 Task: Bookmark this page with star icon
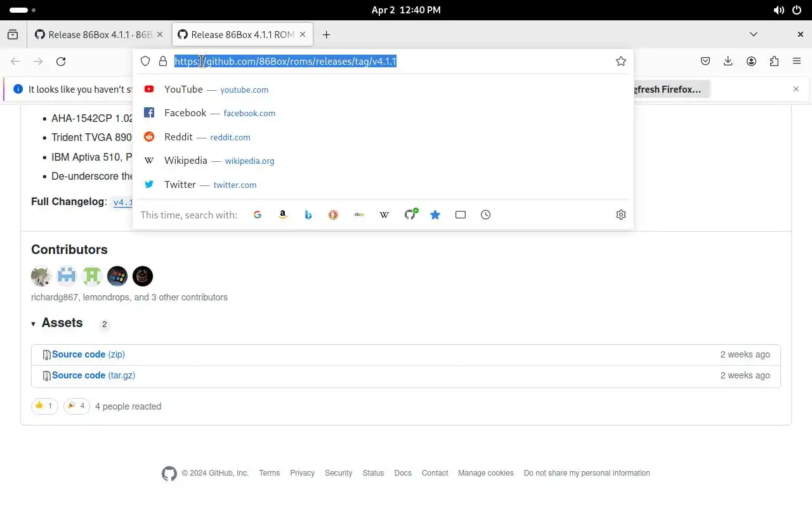621,61
